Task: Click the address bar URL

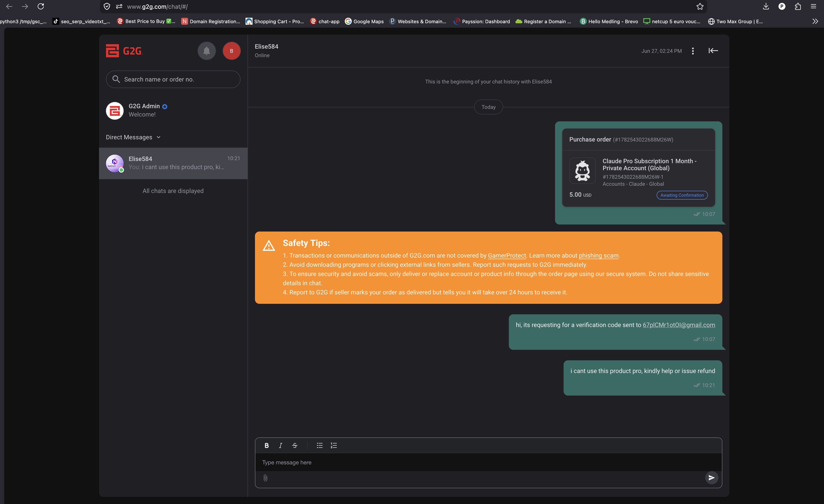Action: pyautogui.click(x=157, y=7)
